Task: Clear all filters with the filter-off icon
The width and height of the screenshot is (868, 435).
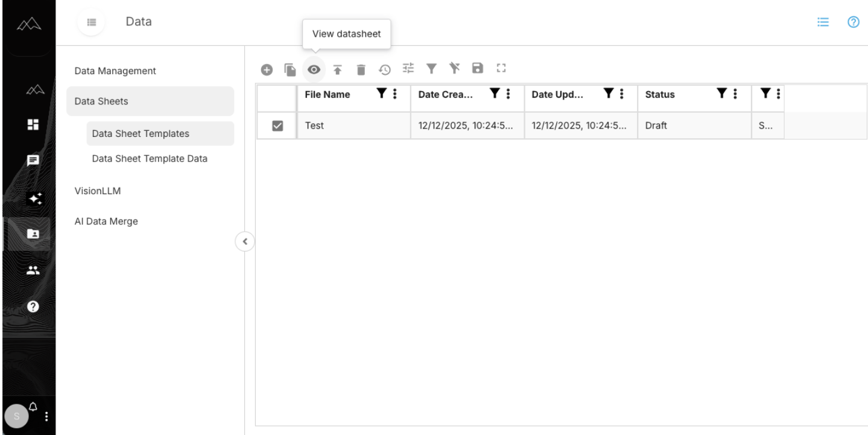Action: tap(454, 68)
